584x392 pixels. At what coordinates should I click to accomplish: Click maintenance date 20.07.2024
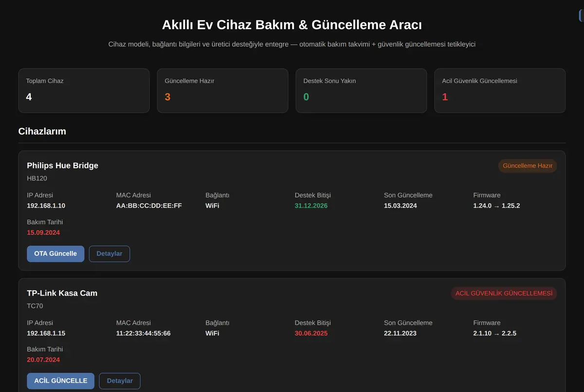[x=43, y=360]
